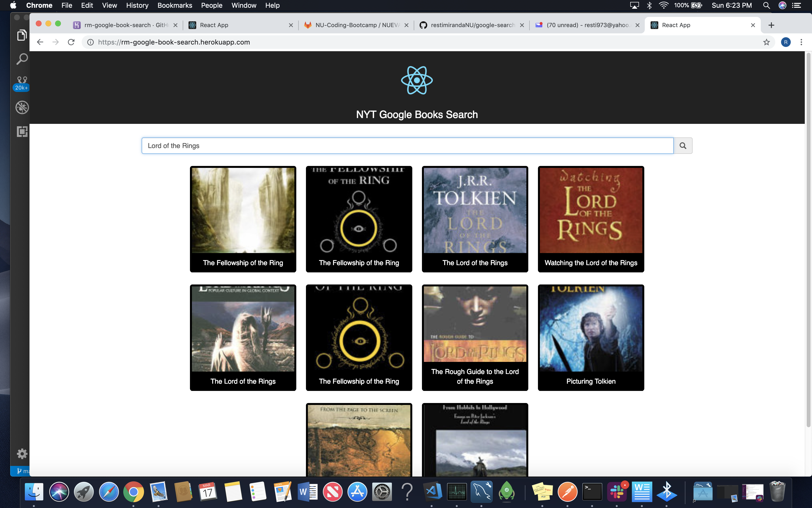Open Siri from the menu bar

point(782,5)
